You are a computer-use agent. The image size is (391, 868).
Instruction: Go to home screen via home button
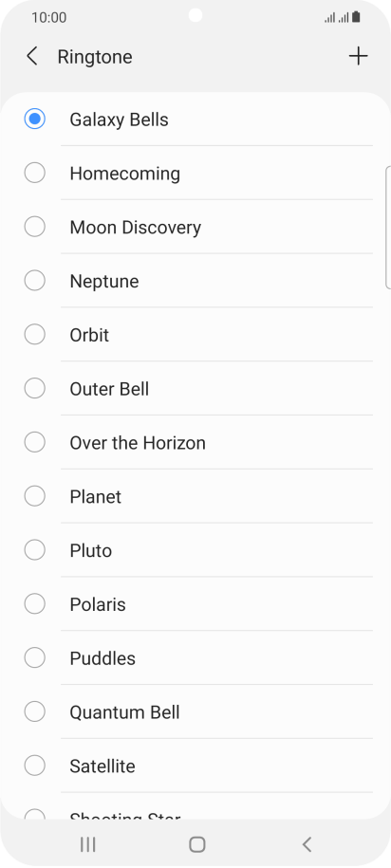pos(196,844)
